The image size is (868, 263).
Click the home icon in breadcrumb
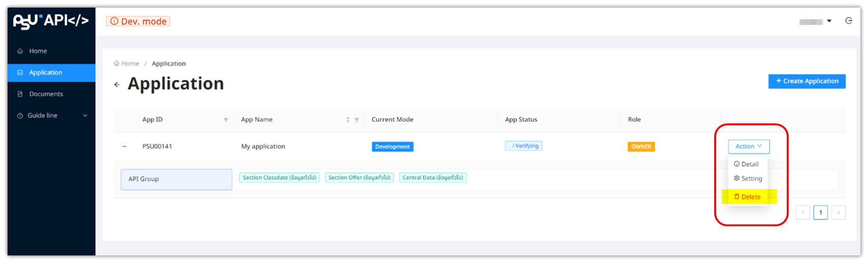tap(116, 64)
